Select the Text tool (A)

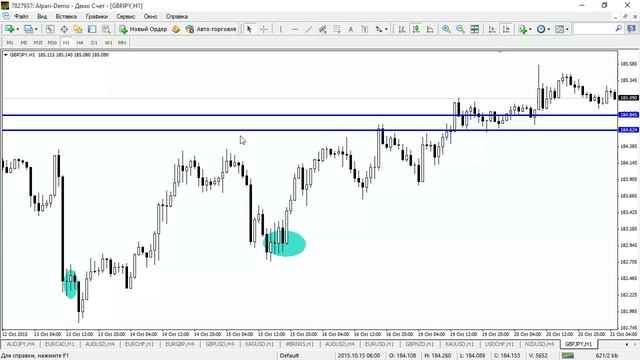(x=350, y=29)
